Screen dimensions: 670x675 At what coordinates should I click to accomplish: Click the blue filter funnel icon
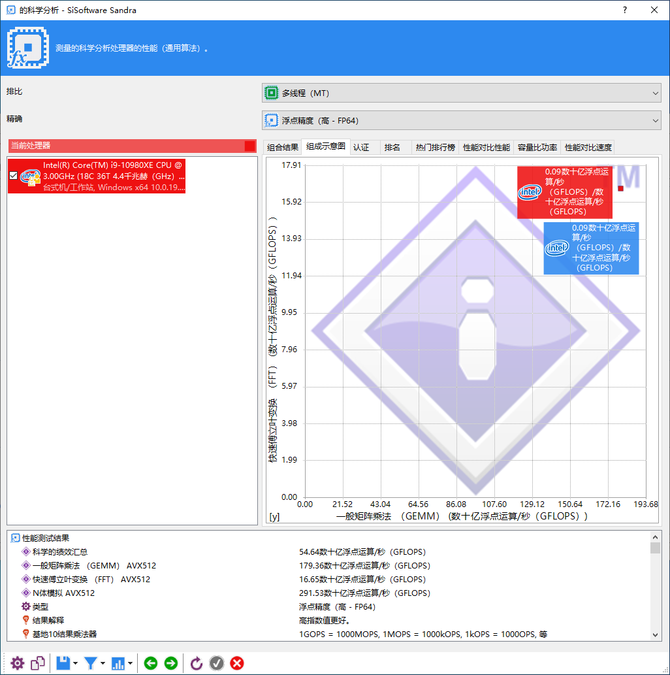pos(90,663)
